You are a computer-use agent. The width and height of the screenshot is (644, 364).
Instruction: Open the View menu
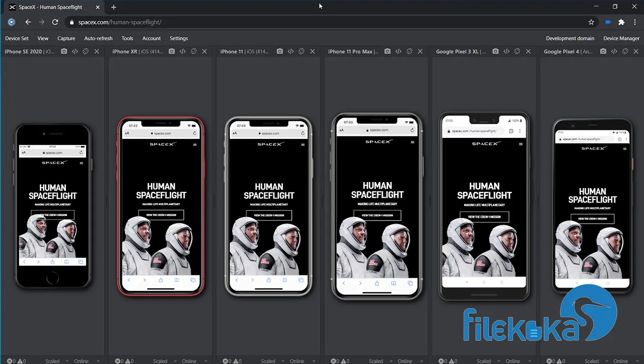43,38
